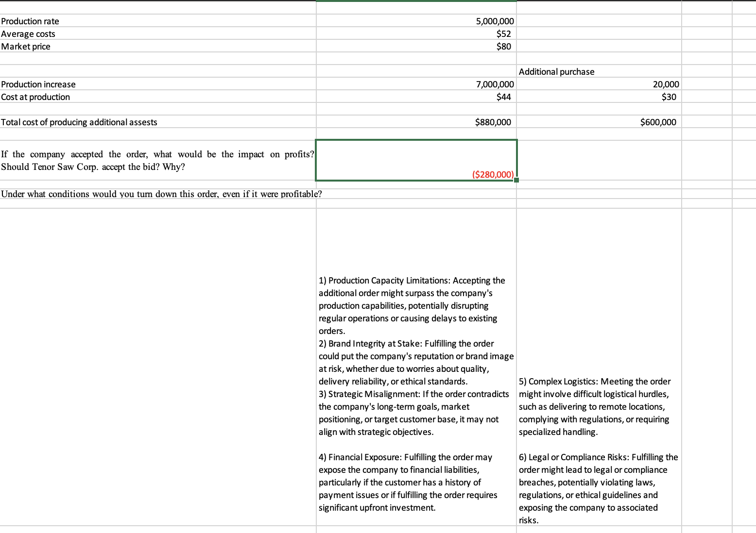Screen dimensions: 756x533
Task: Select the $30 cost cell
Action: pos(599,97)
